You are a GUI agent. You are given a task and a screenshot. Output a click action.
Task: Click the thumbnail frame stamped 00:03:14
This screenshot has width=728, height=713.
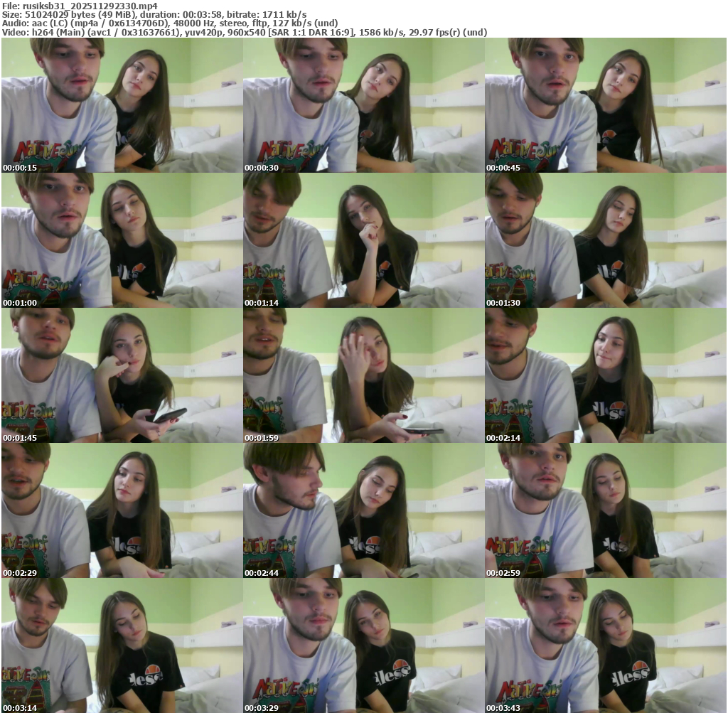(122, 645)
